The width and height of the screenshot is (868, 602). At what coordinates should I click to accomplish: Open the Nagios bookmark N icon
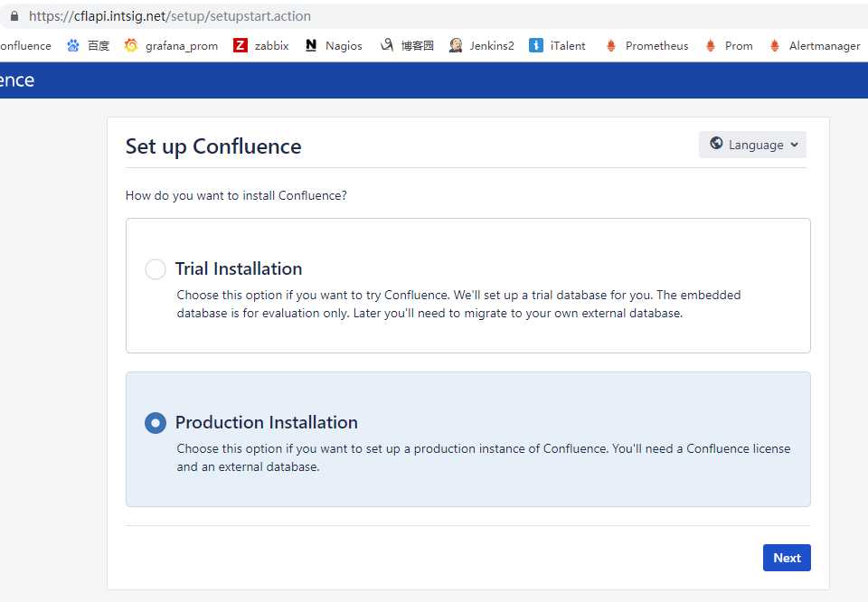[311, 45]
